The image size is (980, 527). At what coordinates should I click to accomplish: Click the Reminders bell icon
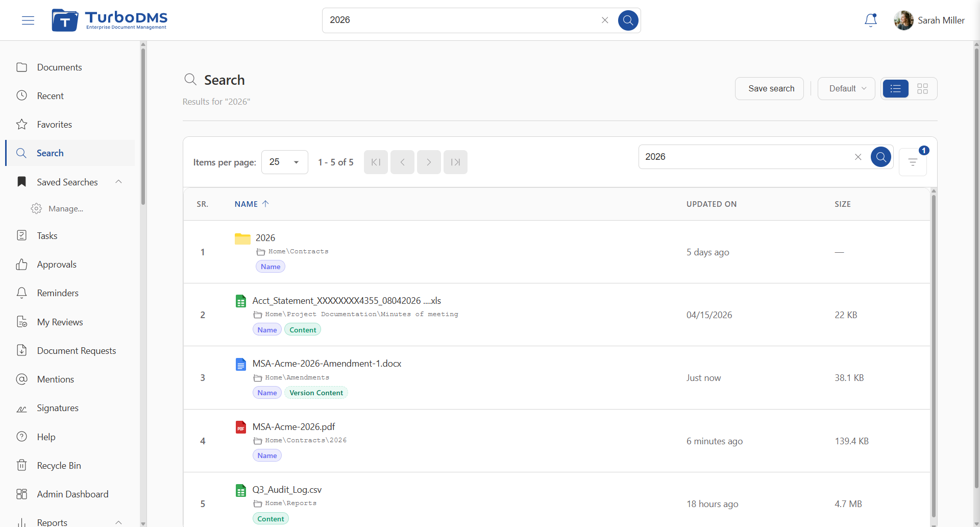(x=21, y=293)
